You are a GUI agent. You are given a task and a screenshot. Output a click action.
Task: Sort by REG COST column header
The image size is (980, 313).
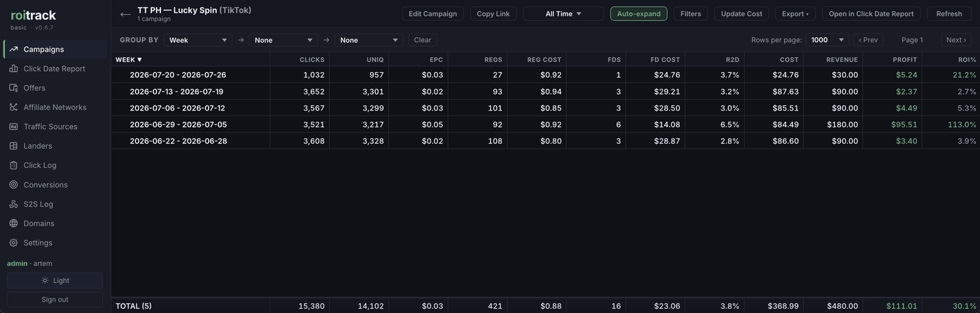point(544,60)
